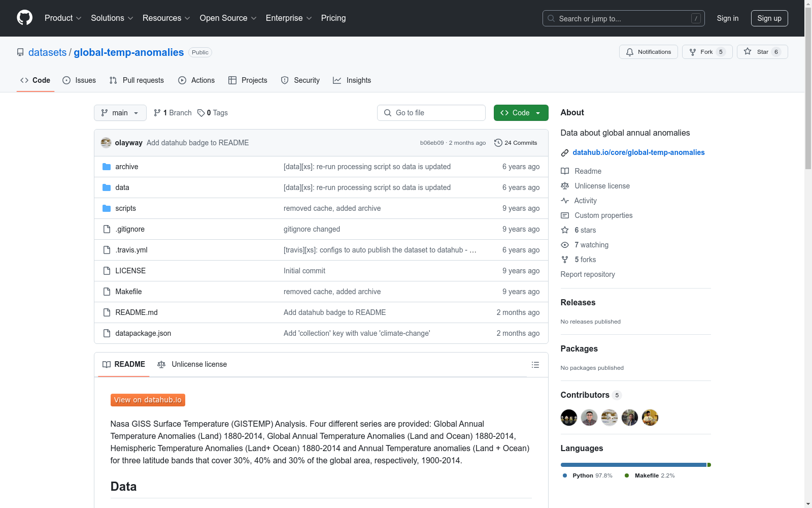Open the 24 Commits link
The height and width of the screenshot is (508, 812).
point(516,143)
